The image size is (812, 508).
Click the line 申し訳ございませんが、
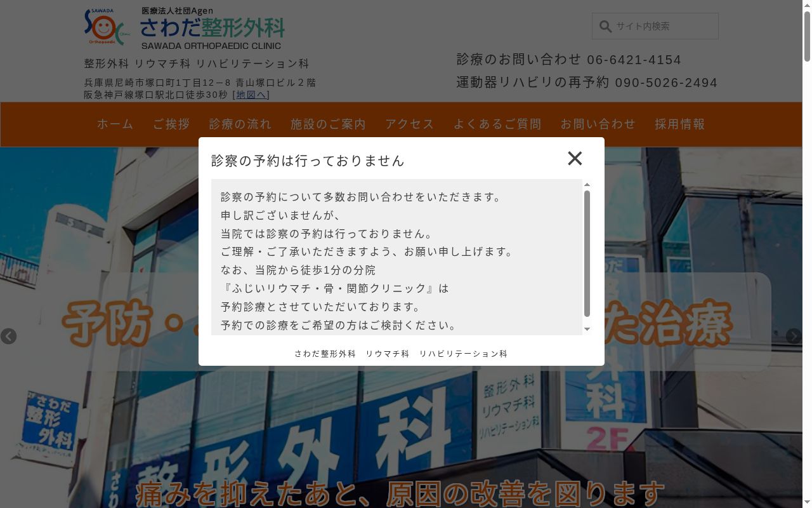pos(281,215)
